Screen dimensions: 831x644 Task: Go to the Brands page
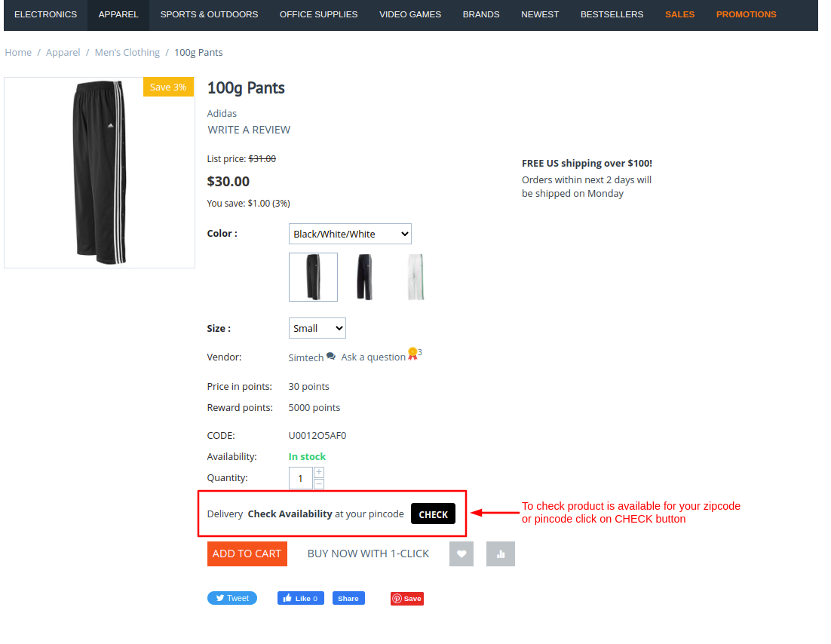(480, 14)
